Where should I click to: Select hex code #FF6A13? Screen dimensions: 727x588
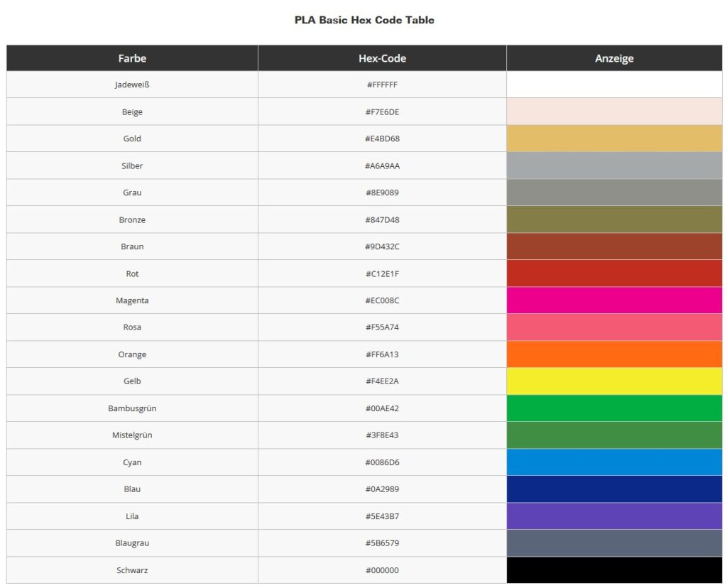point(382,354)
